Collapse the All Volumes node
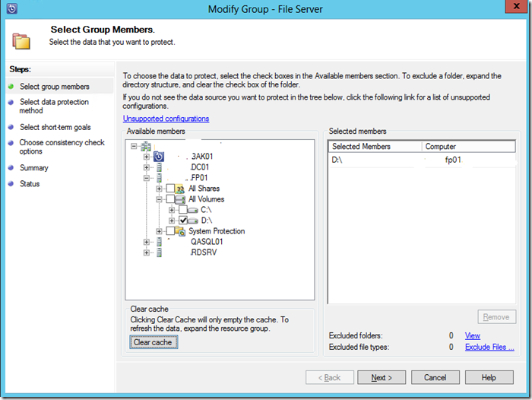Image resolution: width=532 pixels, height=400 pixels. click(159, 199)
